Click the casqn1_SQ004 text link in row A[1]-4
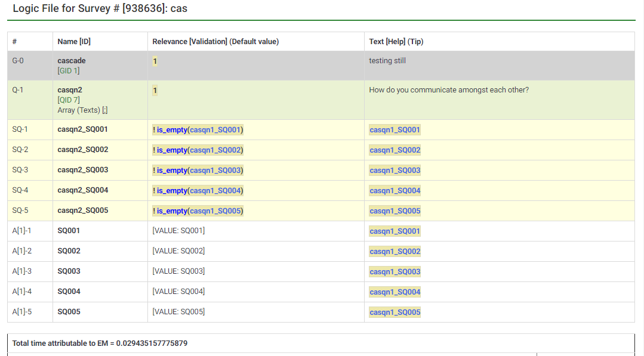 395,292
